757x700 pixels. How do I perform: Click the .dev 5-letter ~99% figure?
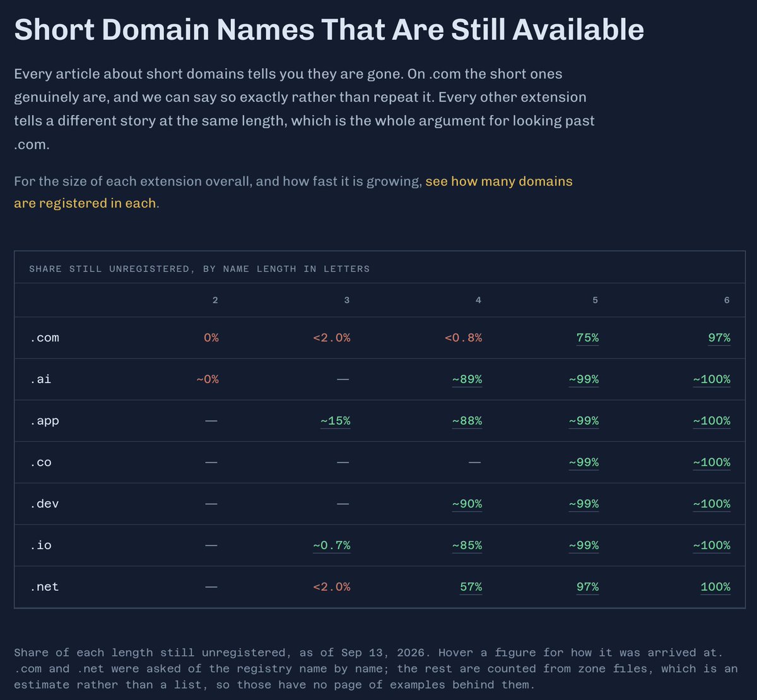click(x=584, y=504)
